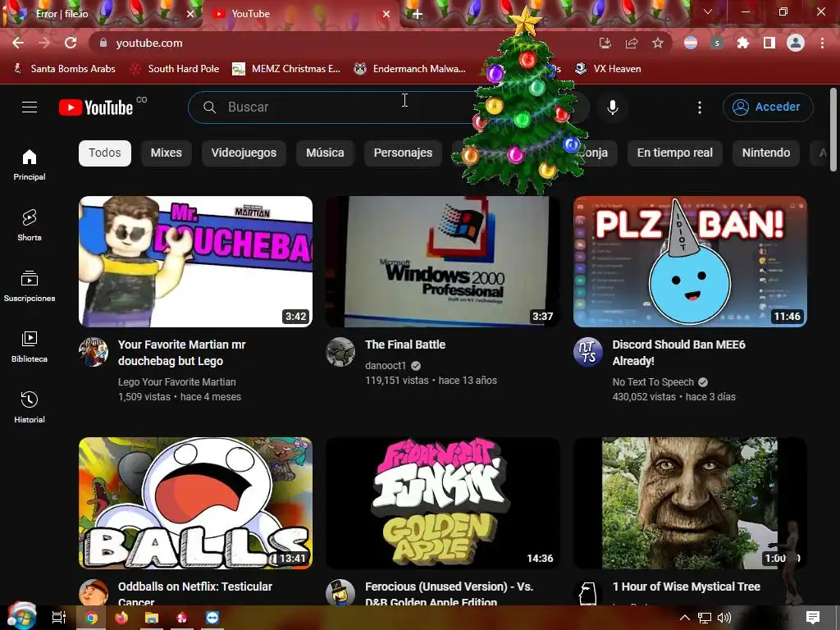The height and width of the screenshot is (630, 840).
Task: Go back in browser
Action: [18, 43]
